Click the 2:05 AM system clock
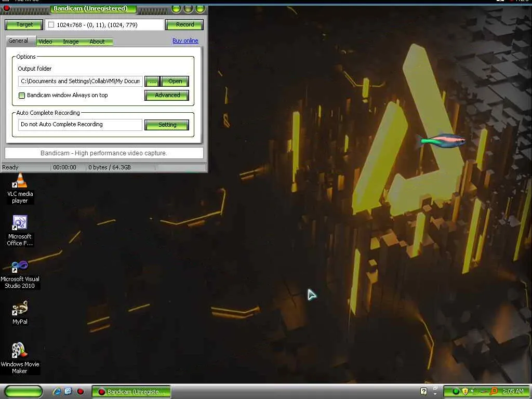This screenshot has width=532, height=399. point(513,391)
